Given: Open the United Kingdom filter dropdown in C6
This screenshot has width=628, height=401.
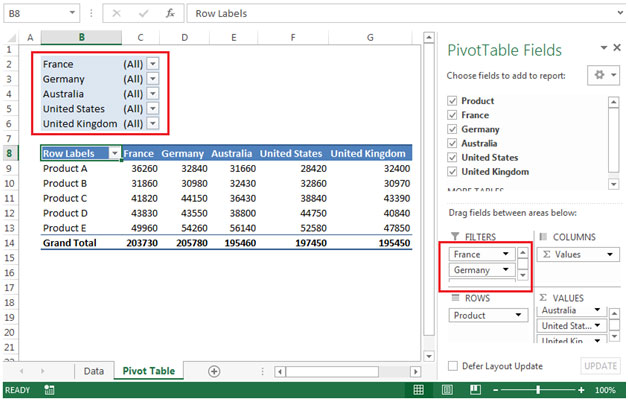Looking at the screenshot, I should [153, 123].
